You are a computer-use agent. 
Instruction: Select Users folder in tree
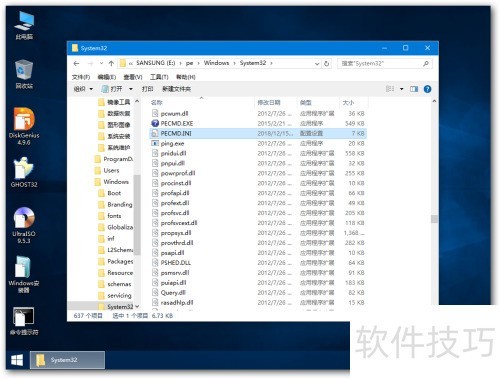click(x=111, y=171)
